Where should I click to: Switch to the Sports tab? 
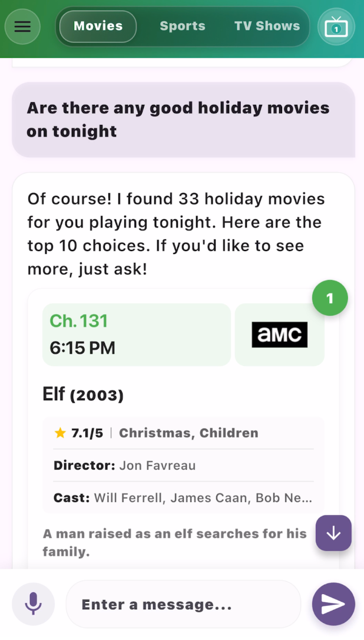click(183, 27)
